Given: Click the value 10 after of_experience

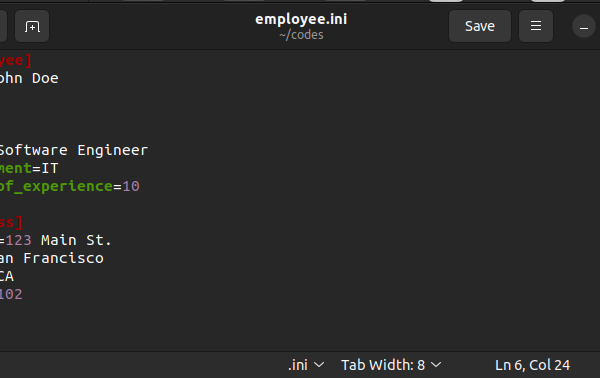Looking at the screenshot, I should point(131,186).
